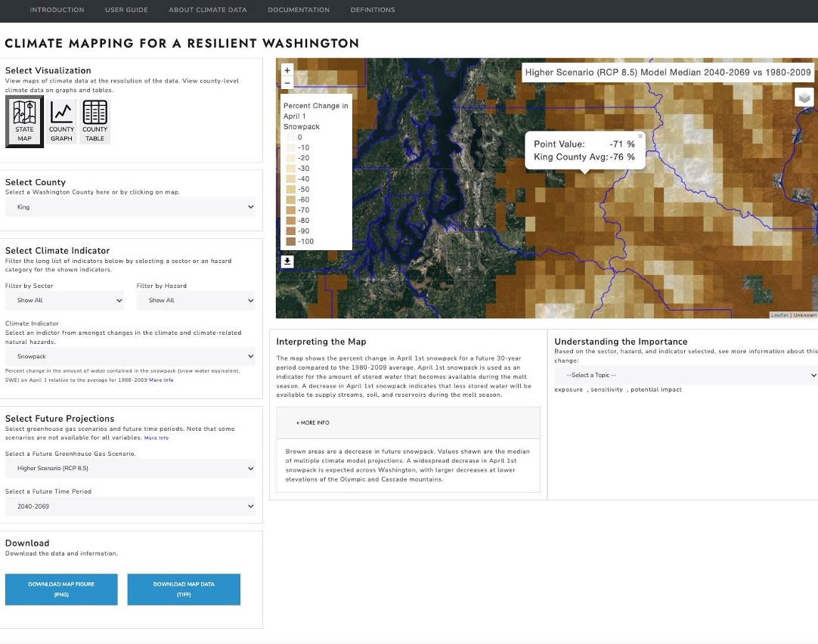Viewport: 818px width, 644px height.
Task: Switch to County Graph visualization
Action: [61, 121]
